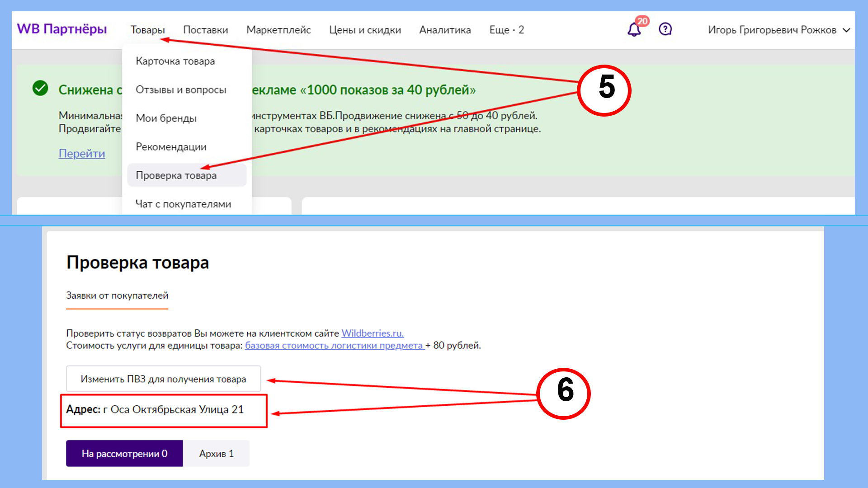Click Изменить ПВЗ для получения товара button
This screenshot has width=868, height=488.
(x=163, y=379)
